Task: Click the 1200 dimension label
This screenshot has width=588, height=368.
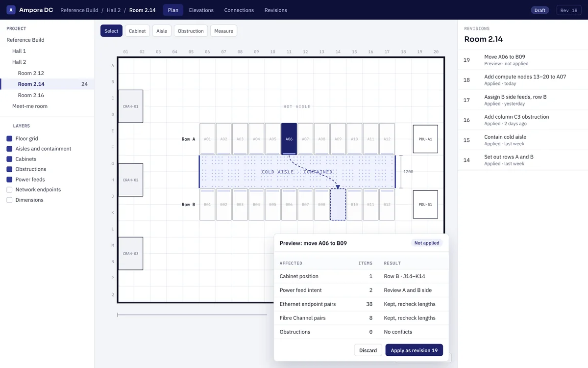Action: click(408, 172)
